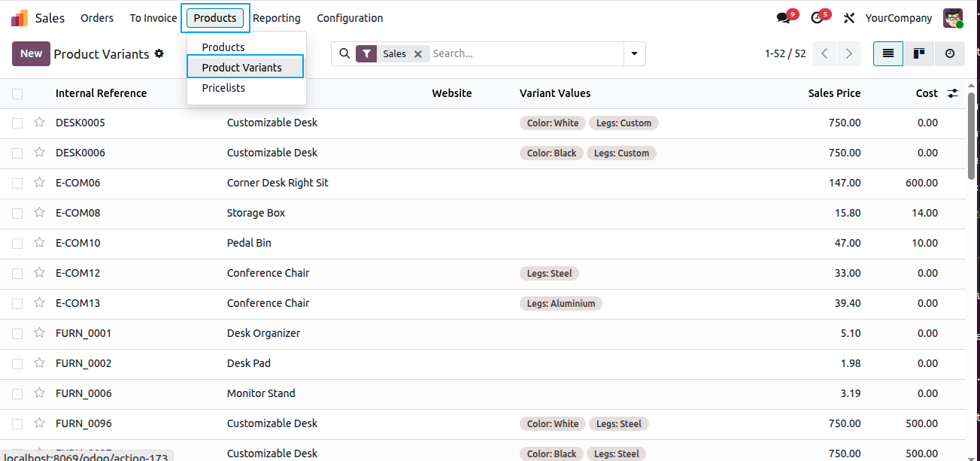Open the user avatar menu
This screenshot has width=980, height=461.
(x=953, y=18)
